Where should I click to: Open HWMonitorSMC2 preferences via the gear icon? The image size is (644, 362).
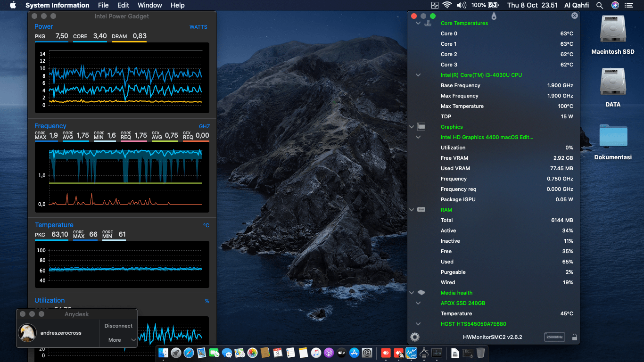(x=414, y=337)
